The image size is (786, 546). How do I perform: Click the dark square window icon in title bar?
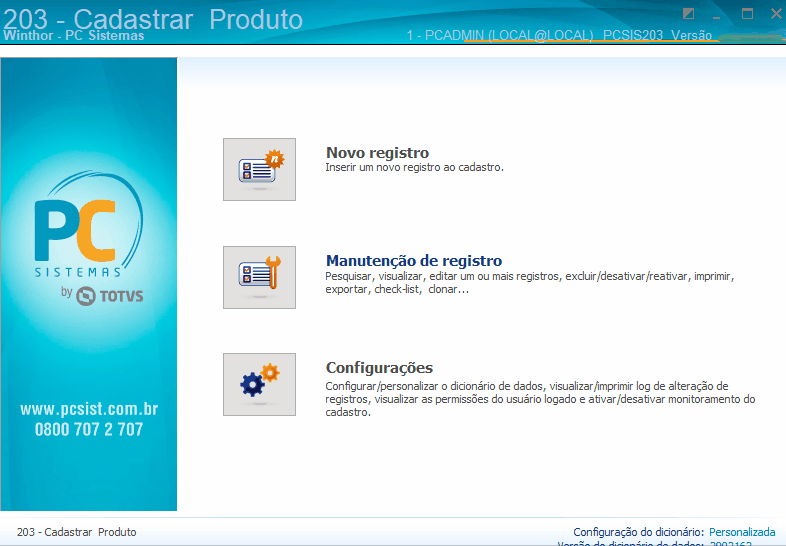point(688,14)
